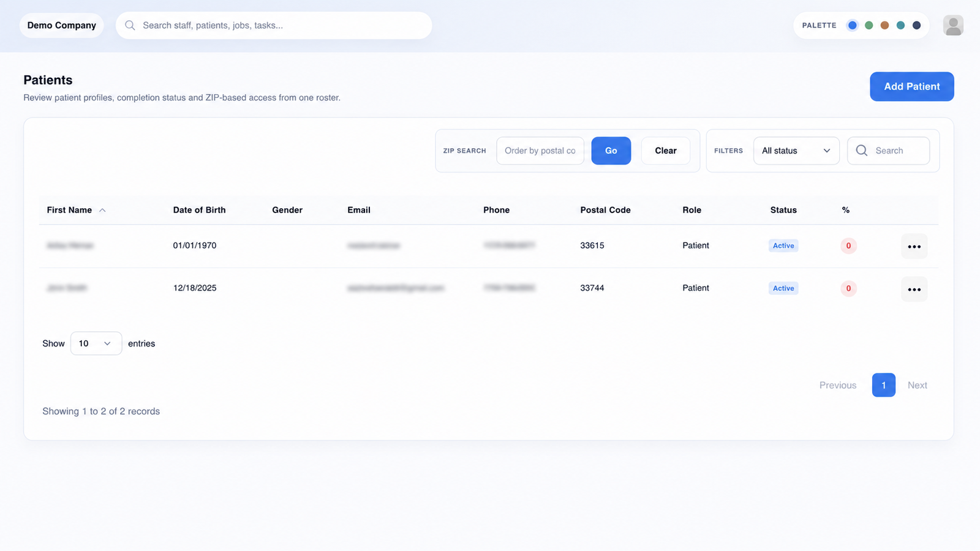
Task: Toggle the First Name sort arrow
Action: [x=102, y=210]
